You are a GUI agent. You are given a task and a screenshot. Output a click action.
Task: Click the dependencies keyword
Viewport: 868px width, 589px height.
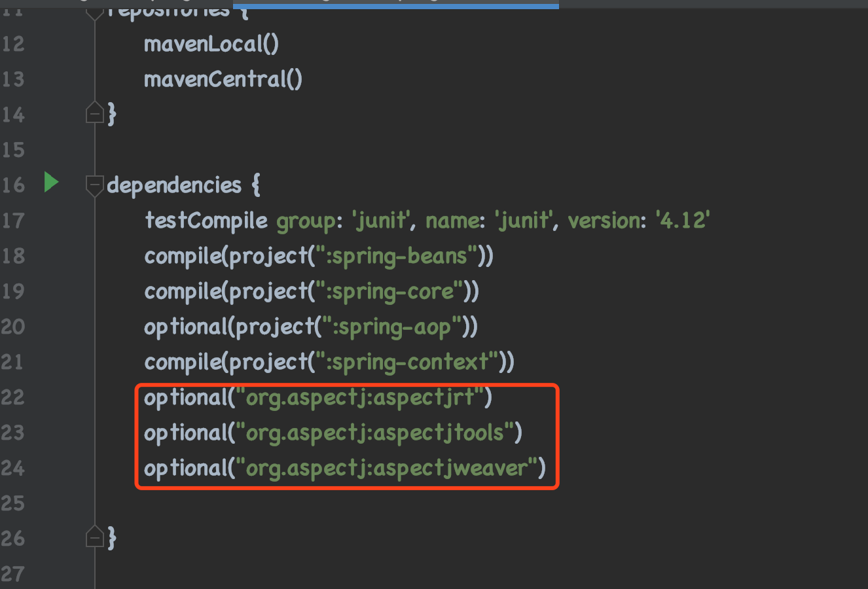(174, 186)
